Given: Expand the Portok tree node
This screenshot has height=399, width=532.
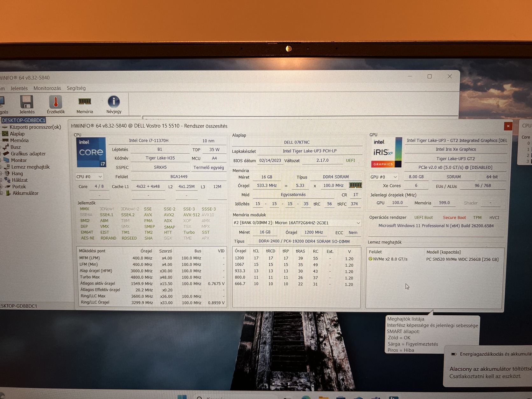Looking at the screenshot, I should click(x=1, y=187).
